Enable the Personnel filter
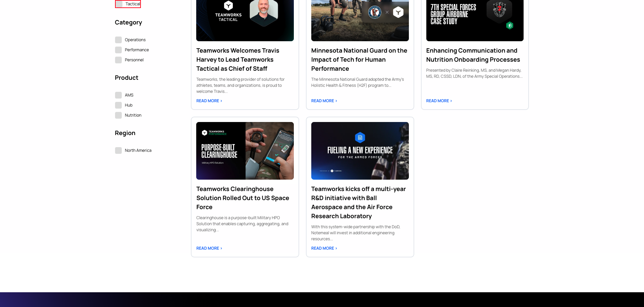 118,60
